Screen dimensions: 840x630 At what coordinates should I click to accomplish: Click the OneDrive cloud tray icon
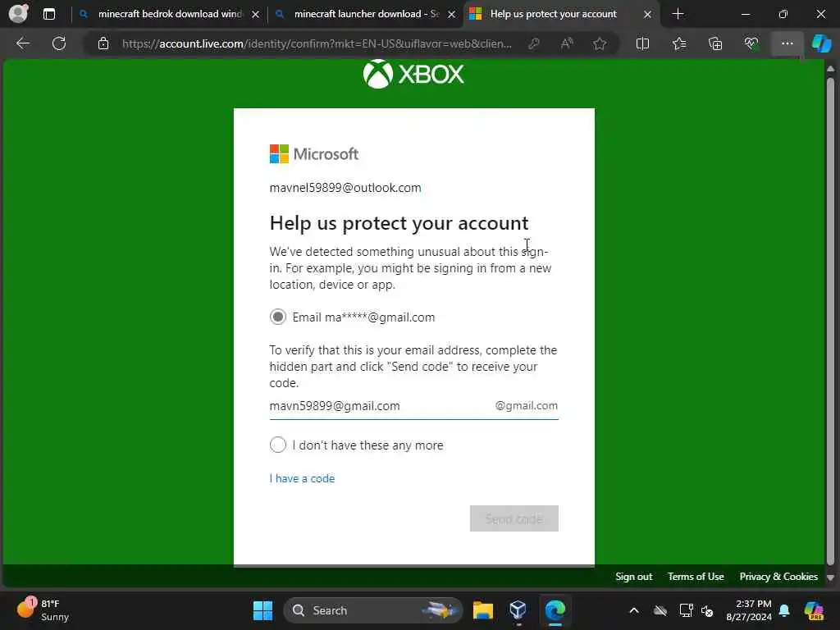(x=660, y=610)
